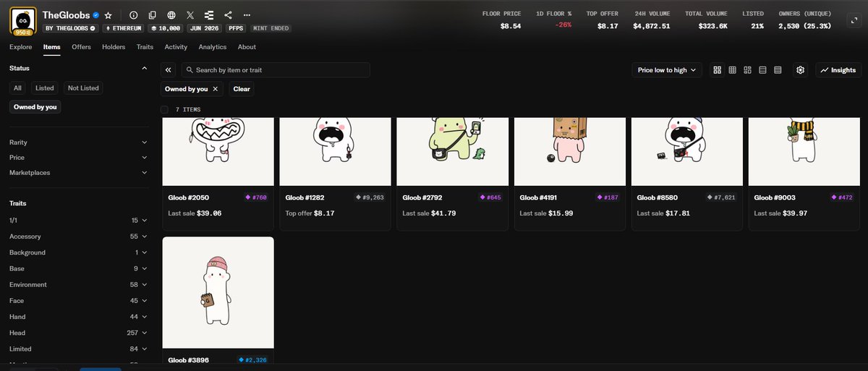The image size is (868, 371).
Task: Open Gloob #2792 green character thumbnail
Action: click(x=453, y=151)
